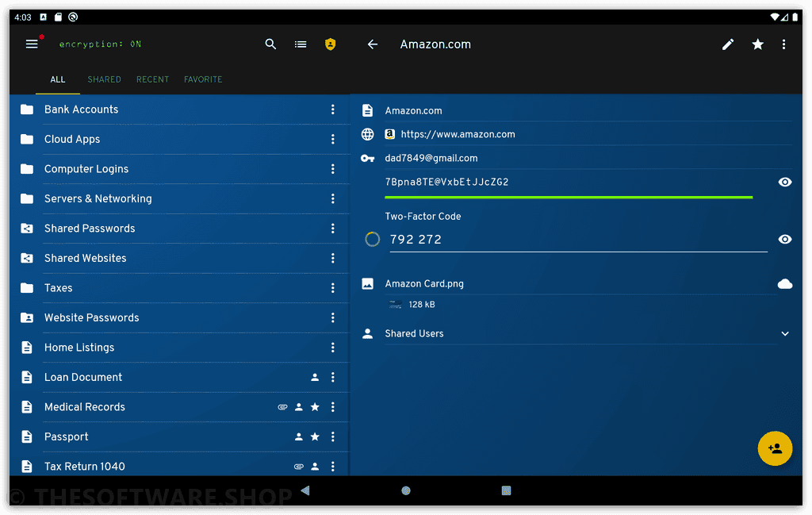Edit the Amazon.com record with pencil
The width and height of the screenshot is (812, 515).
(x=728, y=44)
